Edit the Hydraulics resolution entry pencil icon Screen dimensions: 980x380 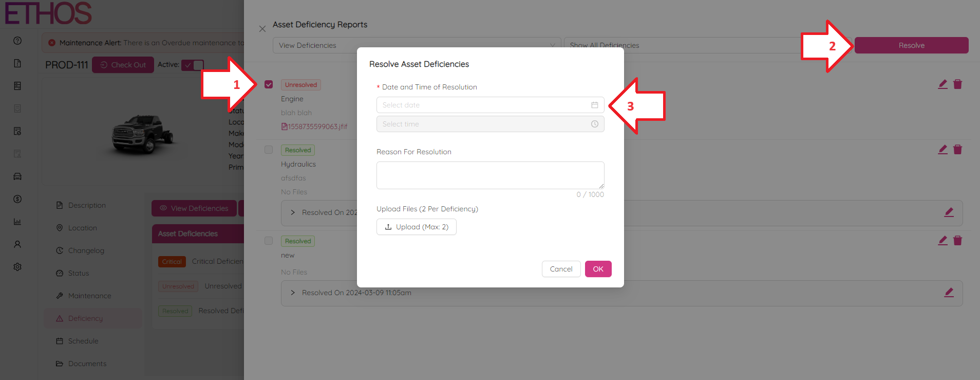949,212
